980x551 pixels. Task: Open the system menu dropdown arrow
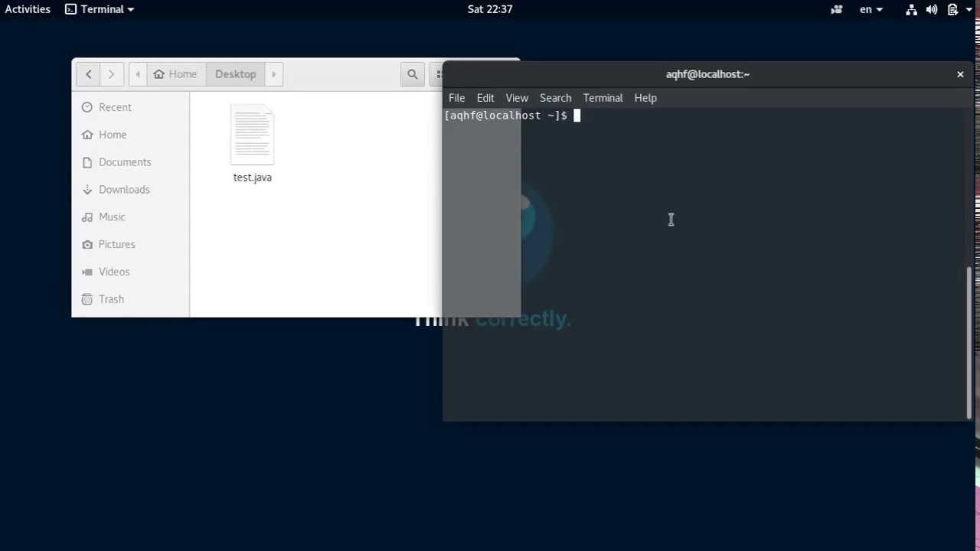(969, 9)
